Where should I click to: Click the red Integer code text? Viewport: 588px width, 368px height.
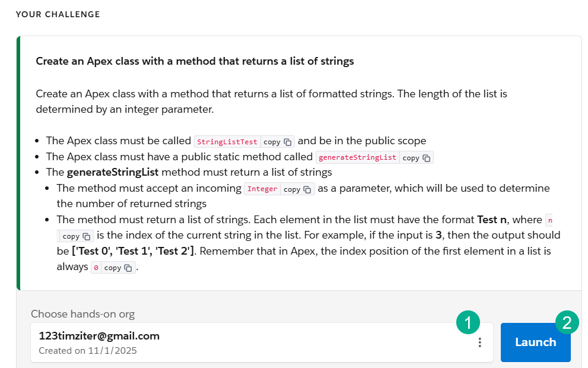(262, 189)
